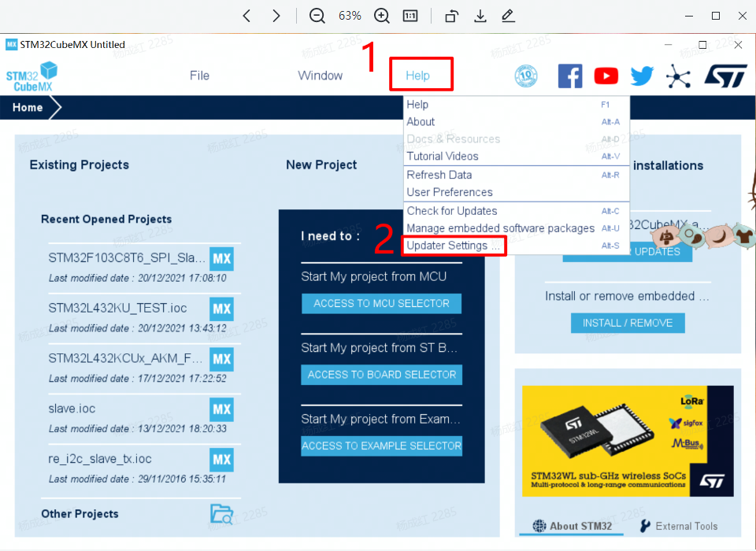
Task: Open STM32F103C8T6_SPI_Sla project MX icon
Action: click(x=222, y=259)
